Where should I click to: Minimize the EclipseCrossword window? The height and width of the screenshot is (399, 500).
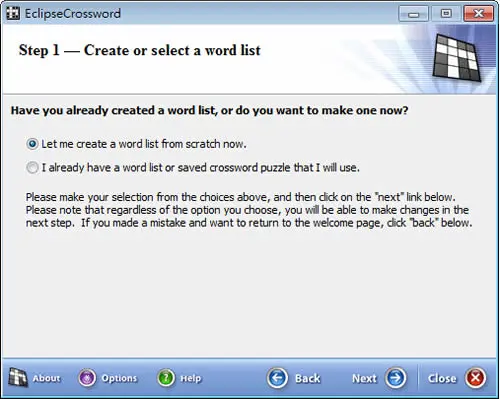click(x=414, y=14)
